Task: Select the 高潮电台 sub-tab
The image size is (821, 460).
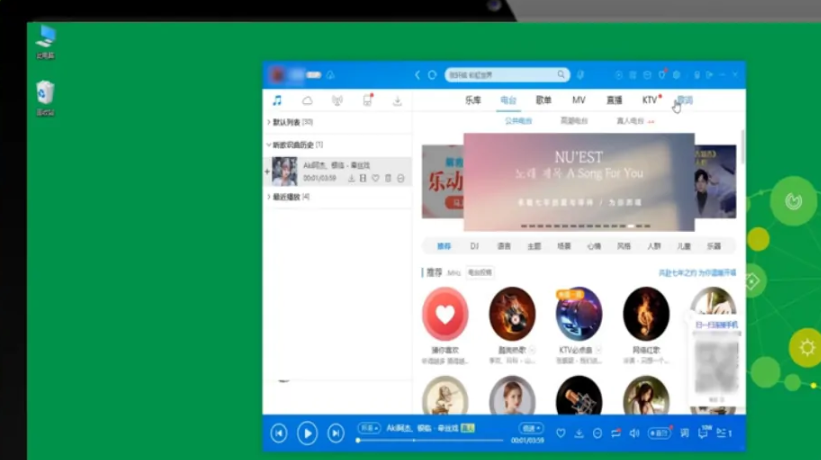Action: (x=574, y=121)
